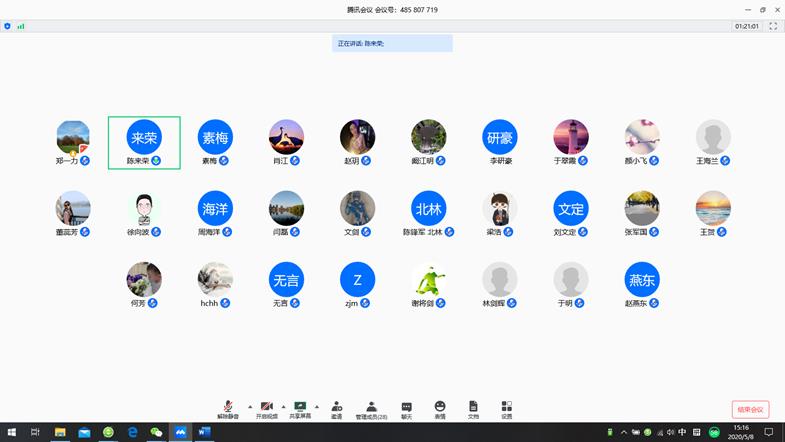Select the 赵燕东 participant avatar
The width and height of the screenshot is (785, 442).
tap(642, 280)
